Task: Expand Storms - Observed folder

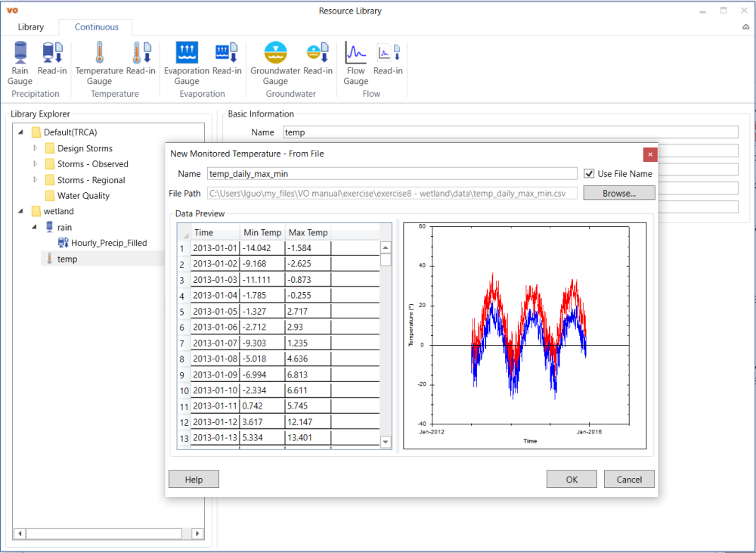Action: point(36,164)
